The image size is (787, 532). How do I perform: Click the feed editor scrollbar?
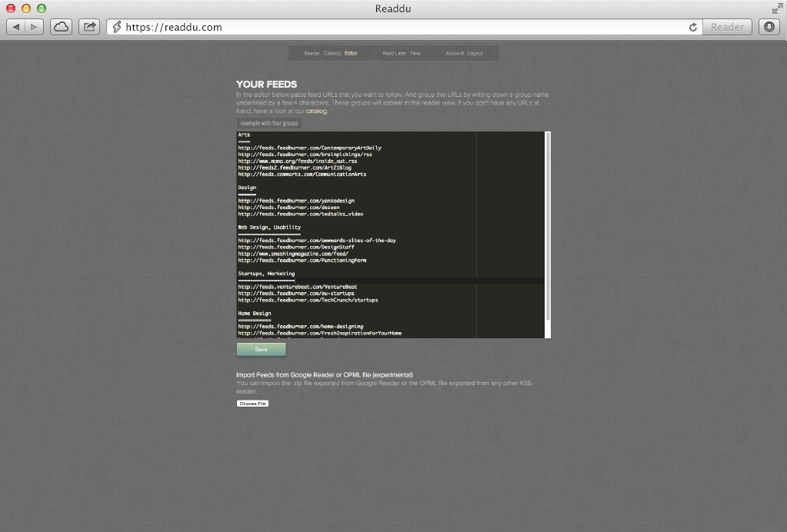[548, 227]
